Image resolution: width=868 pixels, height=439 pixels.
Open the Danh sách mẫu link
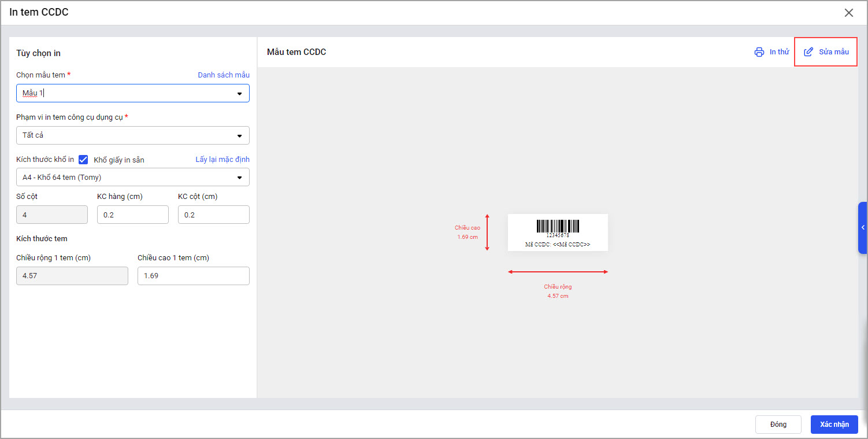click(224, 75)
